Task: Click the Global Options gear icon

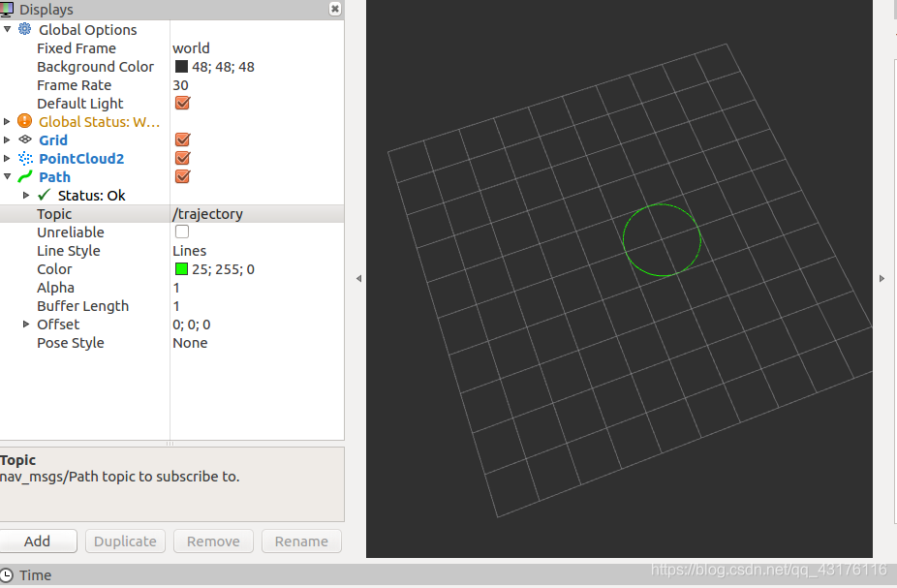Action: pyautogui.click(x=24, y=29)
